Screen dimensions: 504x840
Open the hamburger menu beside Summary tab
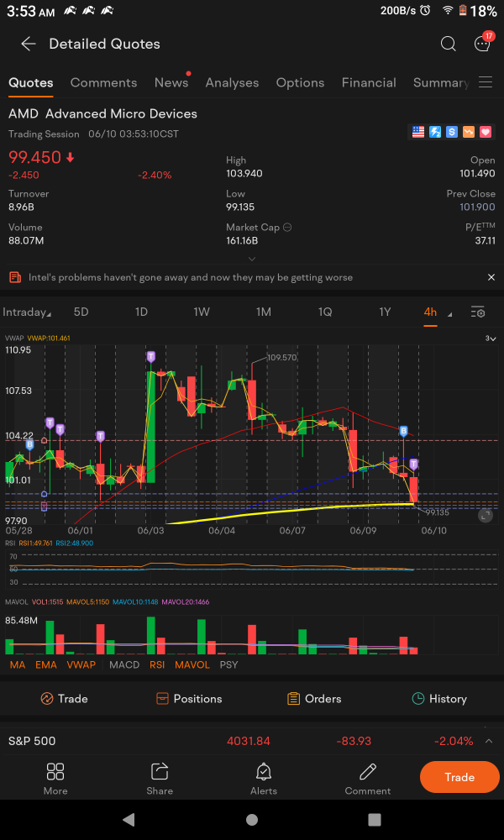click(486, 82)
